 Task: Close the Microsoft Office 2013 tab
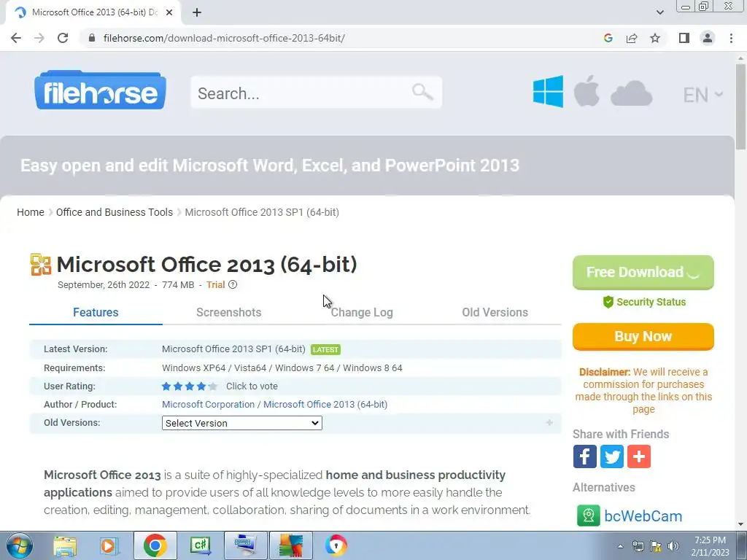(x=169, y=12)
